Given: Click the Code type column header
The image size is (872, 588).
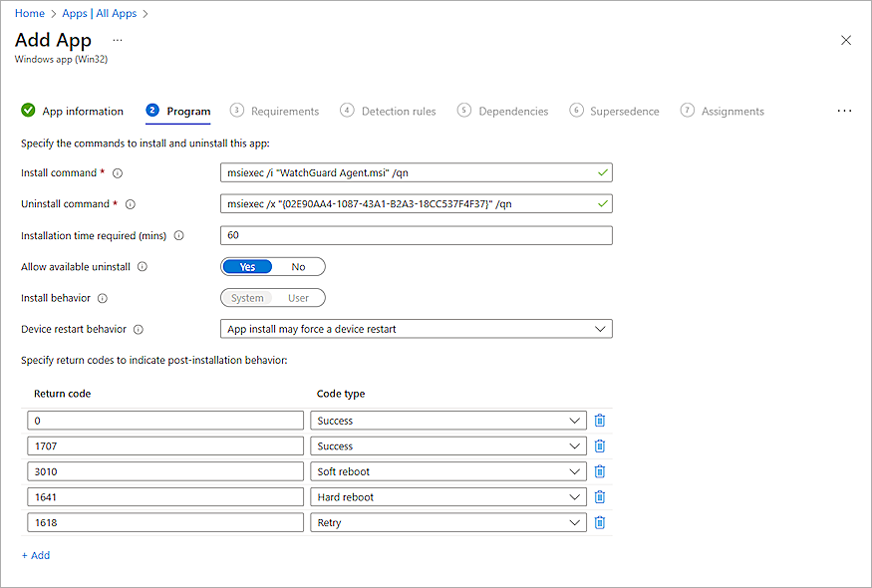Looking at the screenshot, I should tap(341, 394).
